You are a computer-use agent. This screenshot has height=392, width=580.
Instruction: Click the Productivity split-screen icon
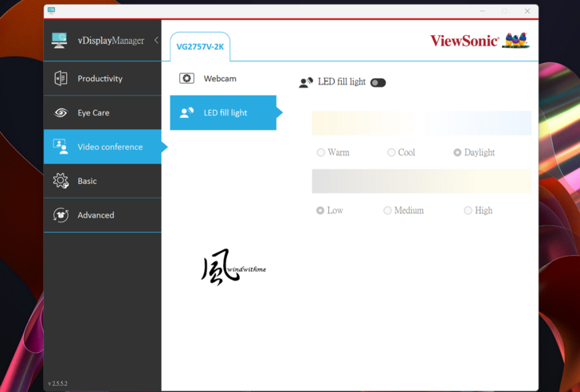(61, 78)
